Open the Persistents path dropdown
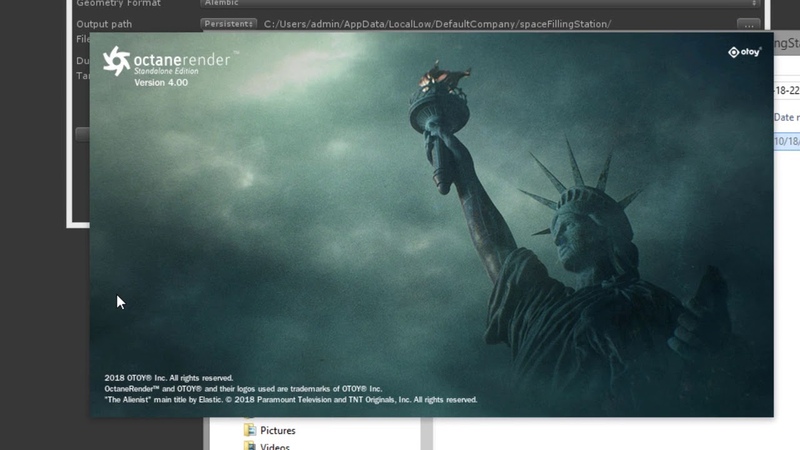Image resolution: width=800 pixels, height=450 pixels. coord(229,24)
